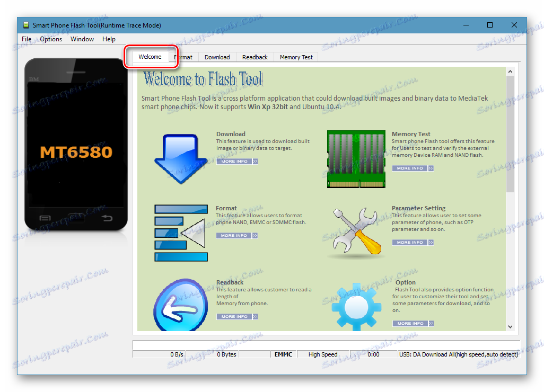Image resolution: width=544 pixels, height=392 pixels.
Task: Click the Parameter Setting section heading
Action: 418,208
